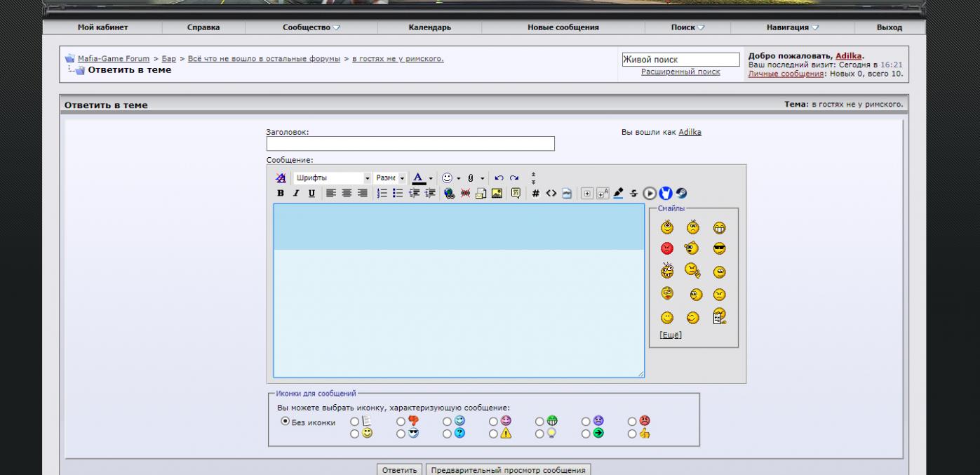Select the 'Без иконки' radio button

(x=286, y=422)
